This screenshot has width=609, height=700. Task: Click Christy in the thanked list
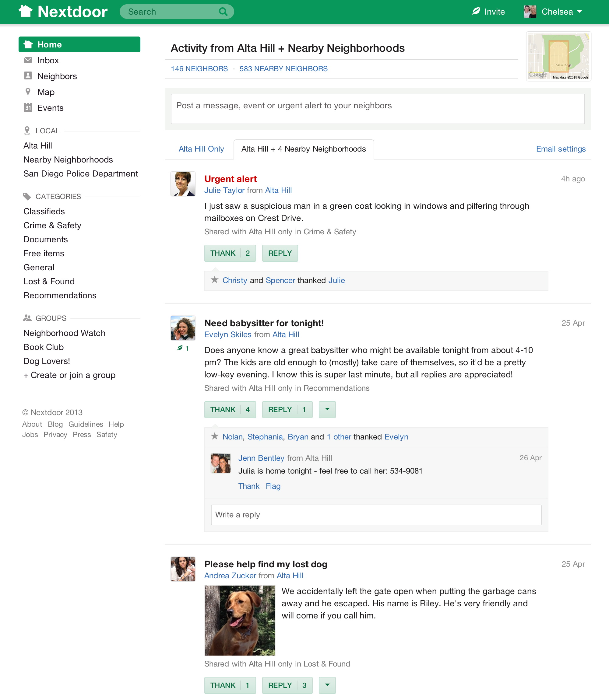(x=234, y=280)
